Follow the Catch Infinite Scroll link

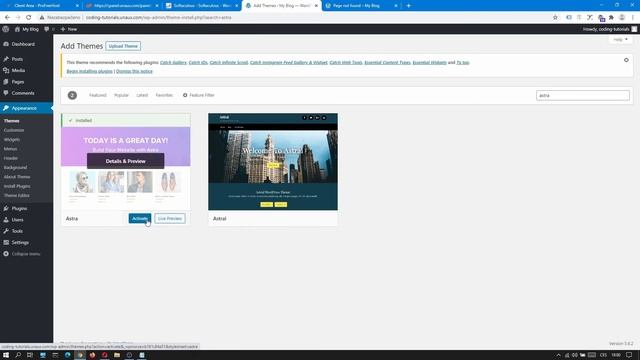point(229,62)
